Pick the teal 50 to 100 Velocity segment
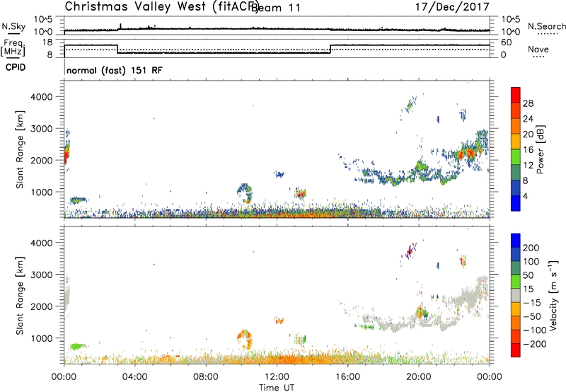 tap(516, 268)
